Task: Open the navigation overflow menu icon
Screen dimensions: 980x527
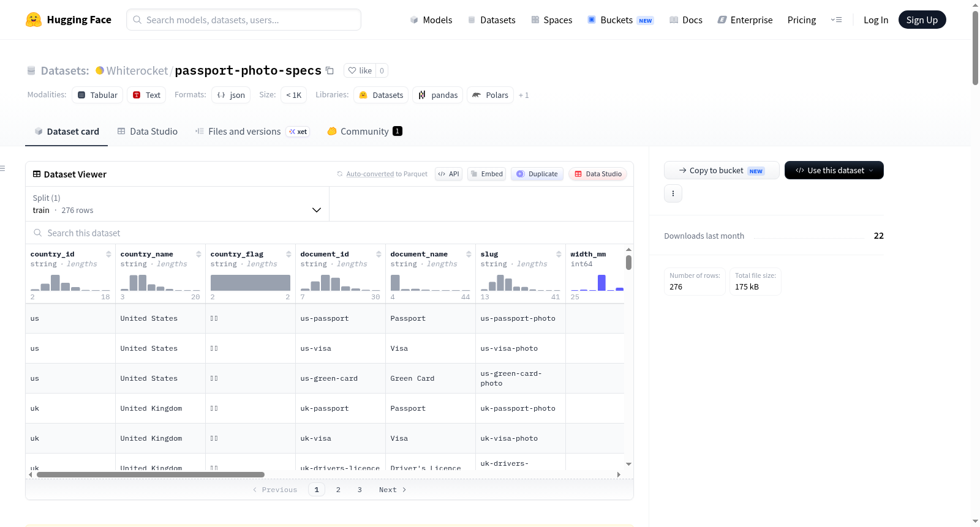Action: (x=836, y=20)
